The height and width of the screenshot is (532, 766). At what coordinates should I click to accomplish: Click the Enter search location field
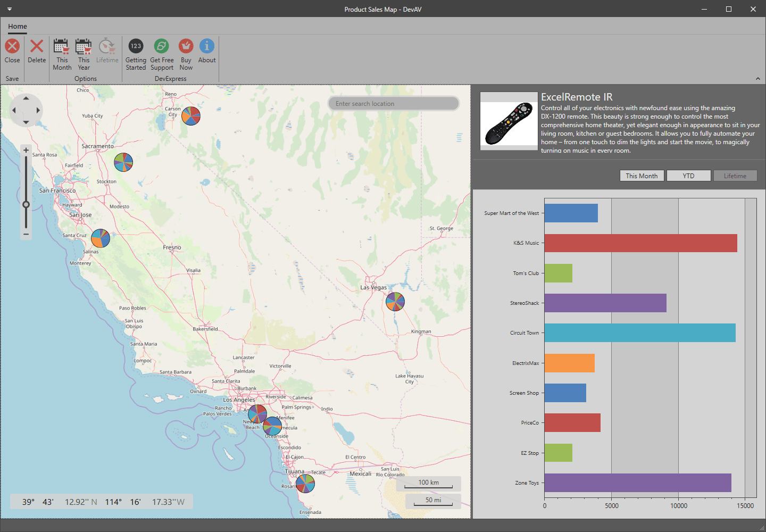[x=394, y=103]
